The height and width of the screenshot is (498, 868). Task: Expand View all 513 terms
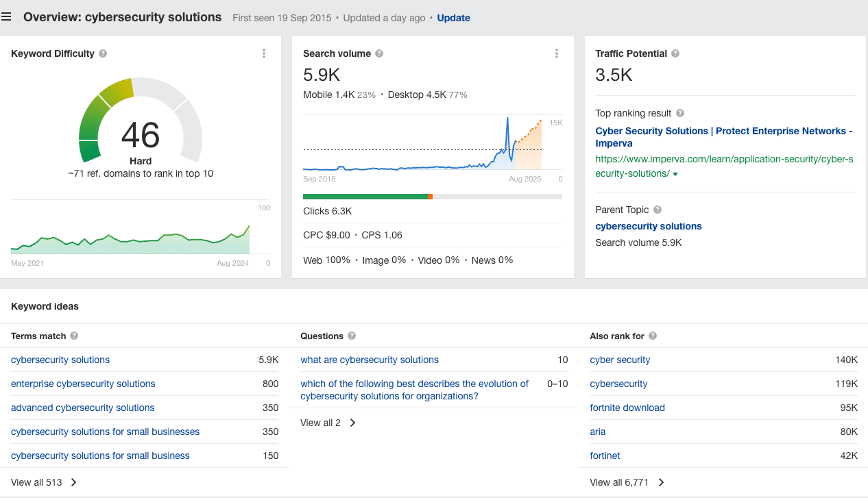(44, 482)
